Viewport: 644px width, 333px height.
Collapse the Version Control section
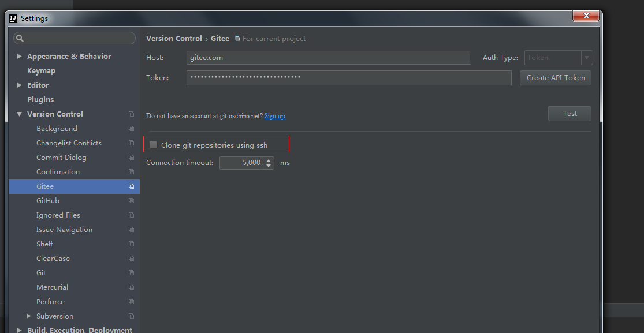(x=19, y=114)
